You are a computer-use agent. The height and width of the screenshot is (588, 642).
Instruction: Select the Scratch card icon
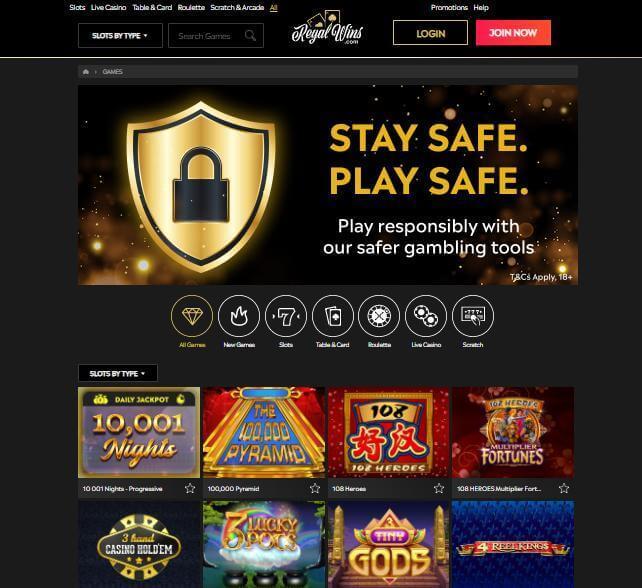coord(473,316)
